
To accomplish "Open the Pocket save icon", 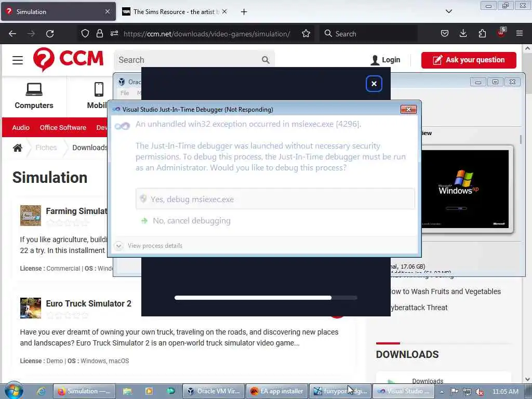I will coord(445,33).
